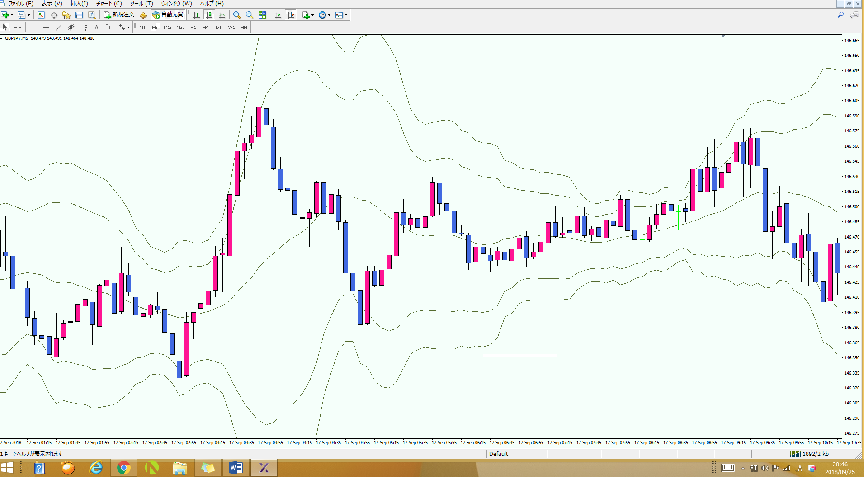Open the chat bubbles icon
The height and width of the screenshot is (488, 868).
(x=854, y=15)
